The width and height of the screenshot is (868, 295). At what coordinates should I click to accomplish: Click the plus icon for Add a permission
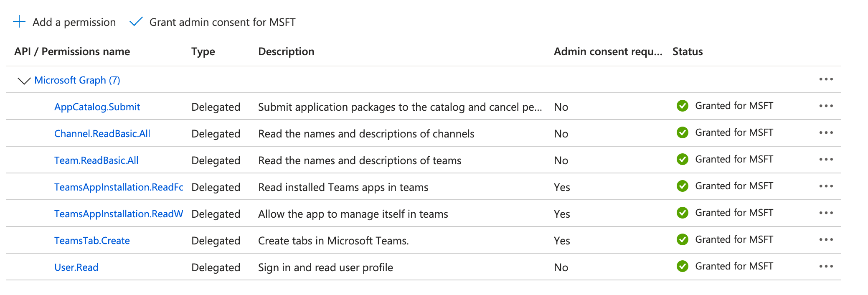tap(19, 22)
